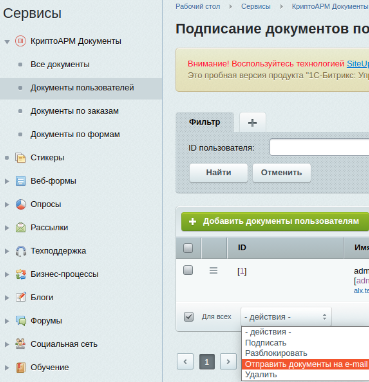Viewport: 369px width, 382px height.
Task: Click the Стикеры sidebar label
Action: (x=47, y=158)
